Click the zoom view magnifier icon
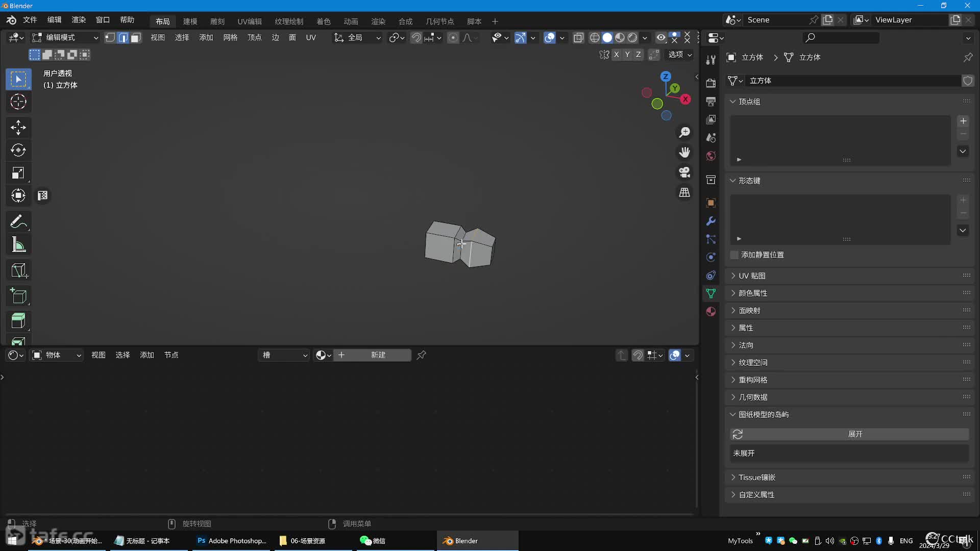980x551 pixels. [684, 133]
